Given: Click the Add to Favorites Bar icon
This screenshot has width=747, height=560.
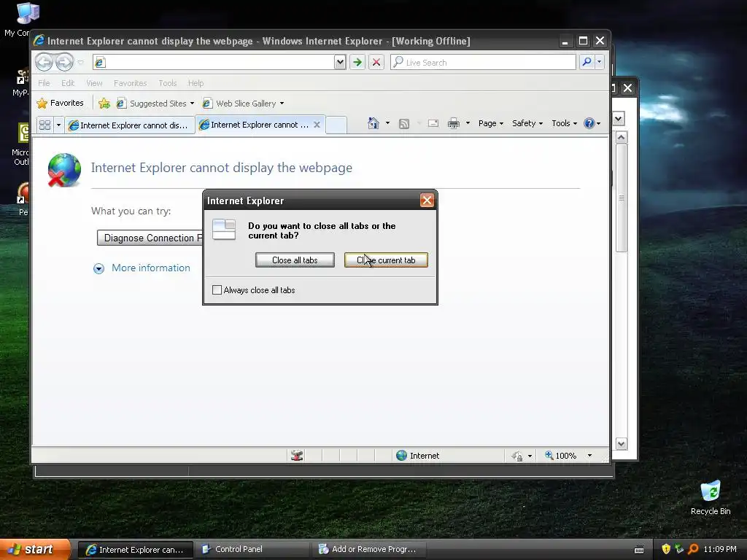Looking at the screenshot, I should tap(104, 104).
